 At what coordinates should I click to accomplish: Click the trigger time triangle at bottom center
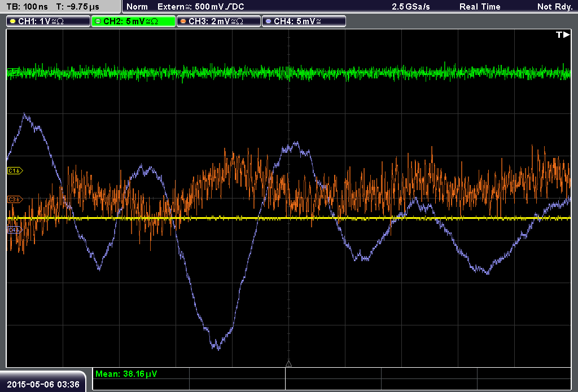click(x=288, y=363)
